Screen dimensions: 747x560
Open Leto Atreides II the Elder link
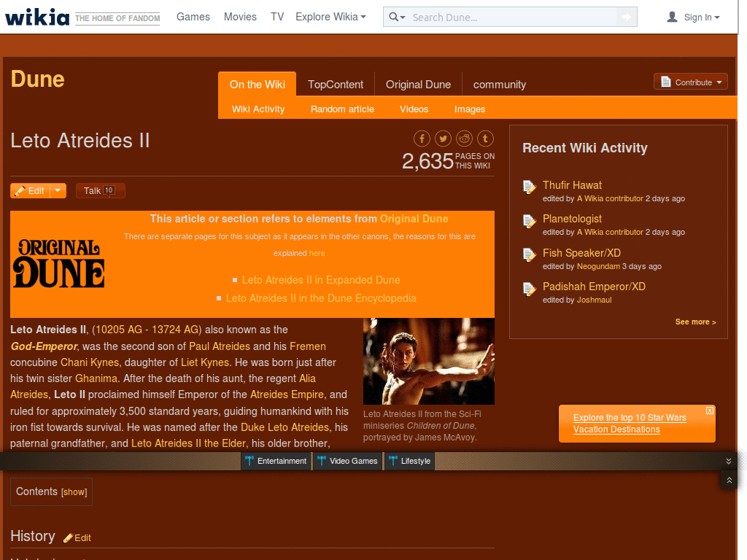[x=189, y=443]
